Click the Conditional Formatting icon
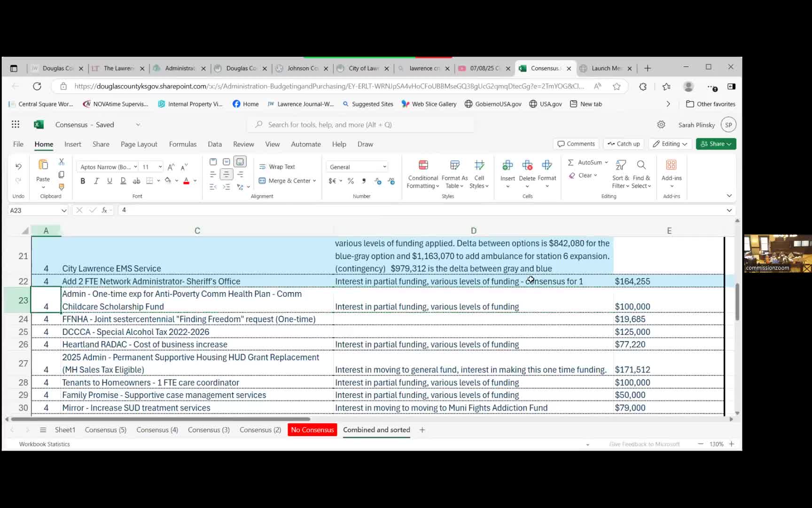This screenshot has width=812, height=508. coord(423,166)
